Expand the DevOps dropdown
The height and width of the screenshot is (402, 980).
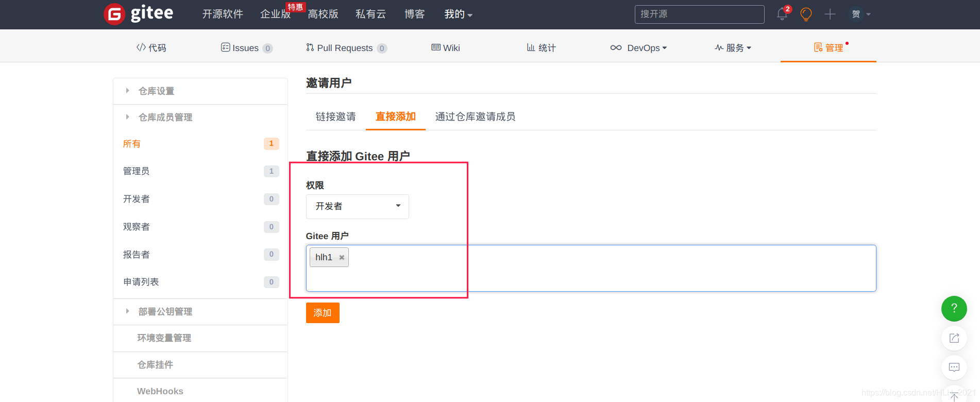638,48
